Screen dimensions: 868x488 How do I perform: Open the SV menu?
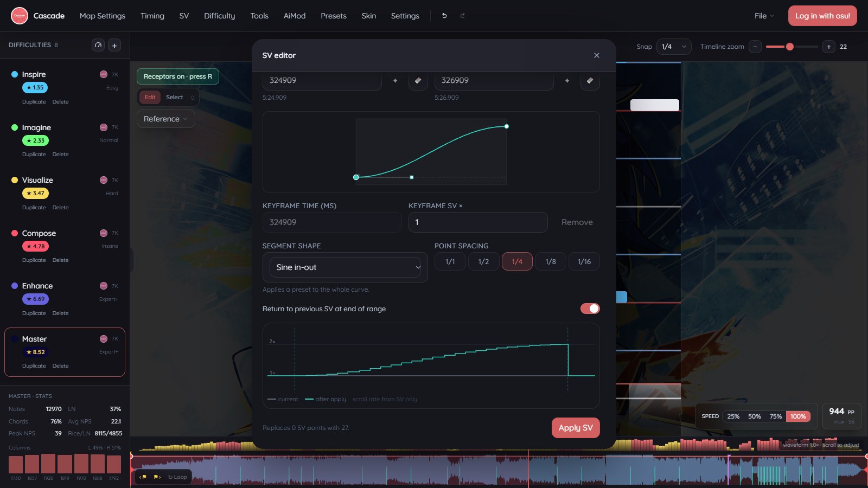point(184,16)
